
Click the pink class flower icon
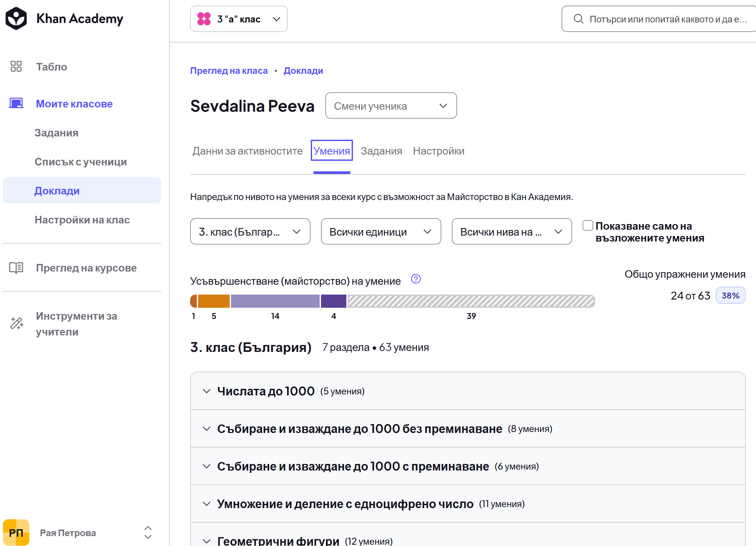[204, 19]
